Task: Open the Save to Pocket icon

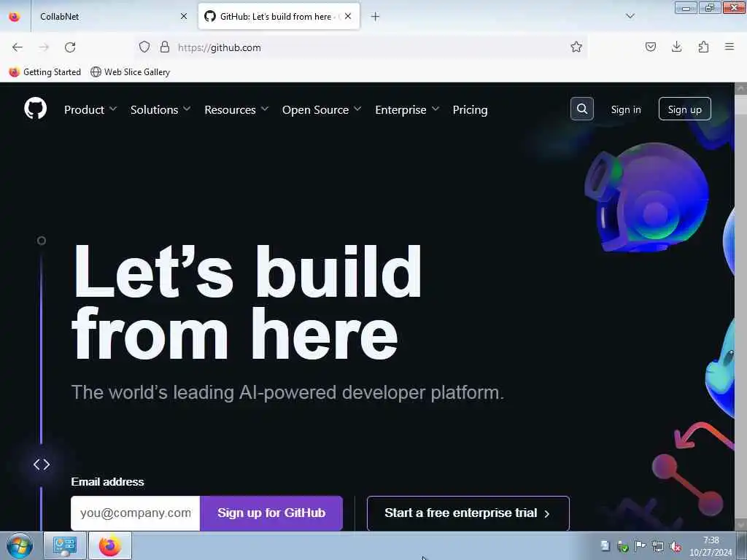Action: (650, 47)
